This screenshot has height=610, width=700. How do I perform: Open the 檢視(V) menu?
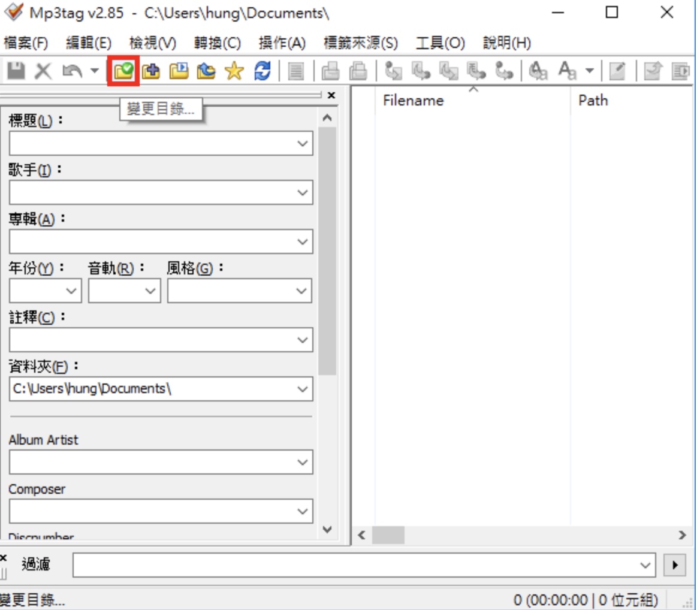[153, 43]
